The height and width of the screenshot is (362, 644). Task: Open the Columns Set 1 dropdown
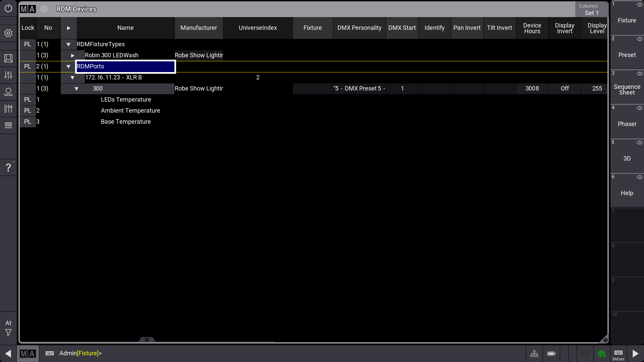click(x=591, y=9)
